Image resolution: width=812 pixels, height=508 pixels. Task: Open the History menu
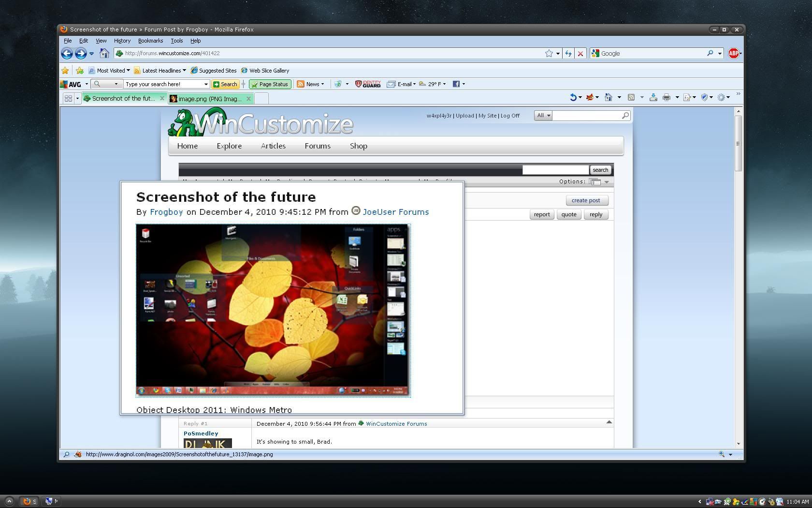click(122, 41)
